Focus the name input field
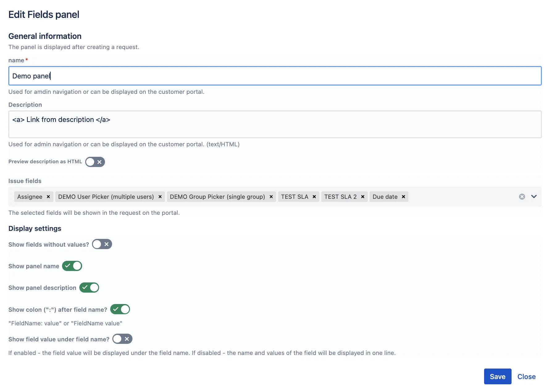Viewport: 552px width, 392px height. [x=275, y=76]
